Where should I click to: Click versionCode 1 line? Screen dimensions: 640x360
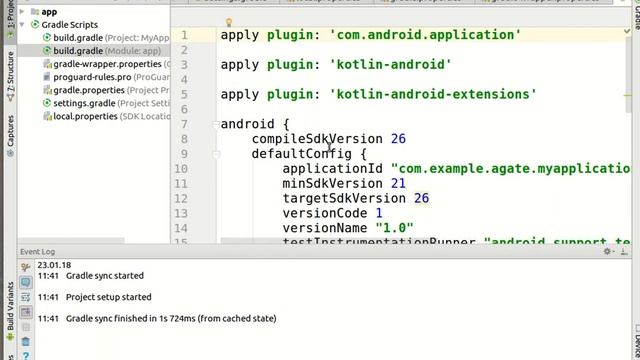tap(332, 213)
